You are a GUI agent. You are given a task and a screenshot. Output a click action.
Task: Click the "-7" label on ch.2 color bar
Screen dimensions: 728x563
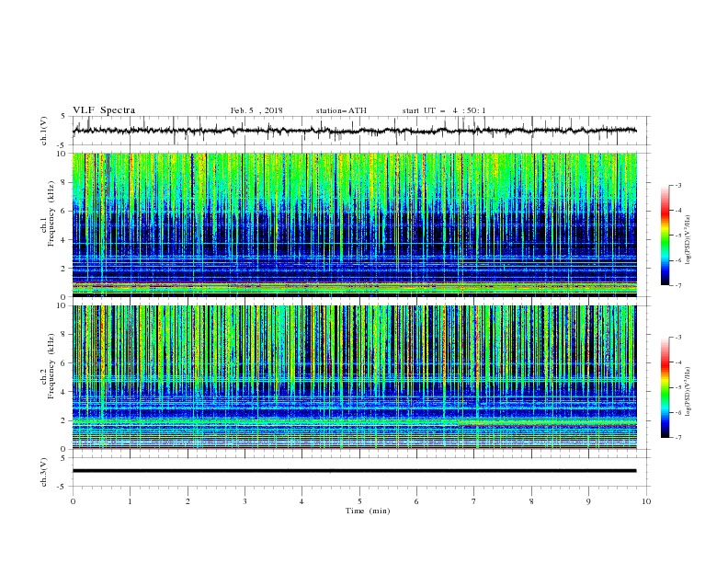pos(677,438)
